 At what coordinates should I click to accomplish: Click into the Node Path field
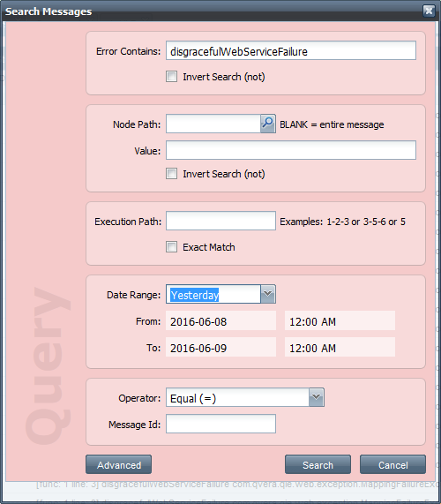pyautogui.click(x=213, y=124)
